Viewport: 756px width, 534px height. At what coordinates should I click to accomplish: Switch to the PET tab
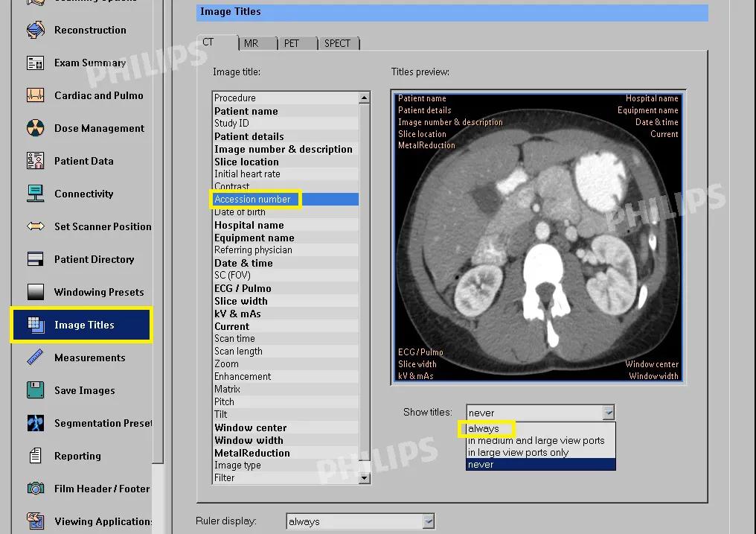pos(292,43)
